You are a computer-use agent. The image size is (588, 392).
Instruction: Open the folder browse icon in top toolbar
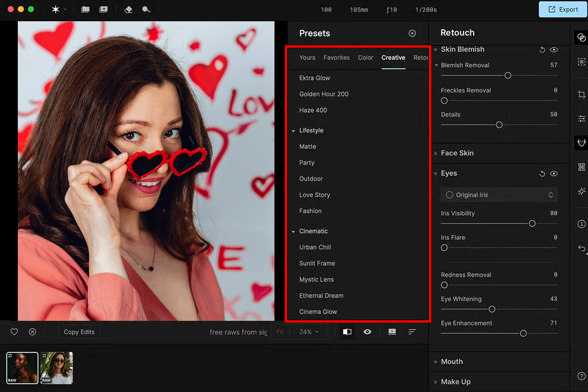[x=86, y=9]
